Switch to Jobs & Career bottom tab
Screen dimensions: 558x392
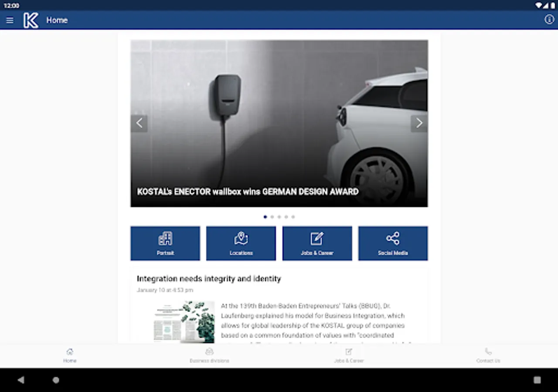pyautogui.click(x=349, y=355)
